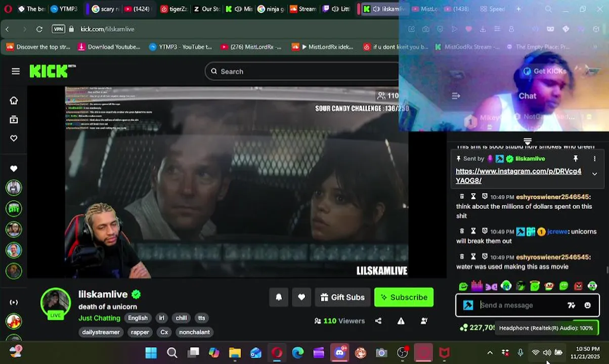609x364 pixels.
Task: Open the Home icon in Kick sidebar
Action: (x=14, y=101)
